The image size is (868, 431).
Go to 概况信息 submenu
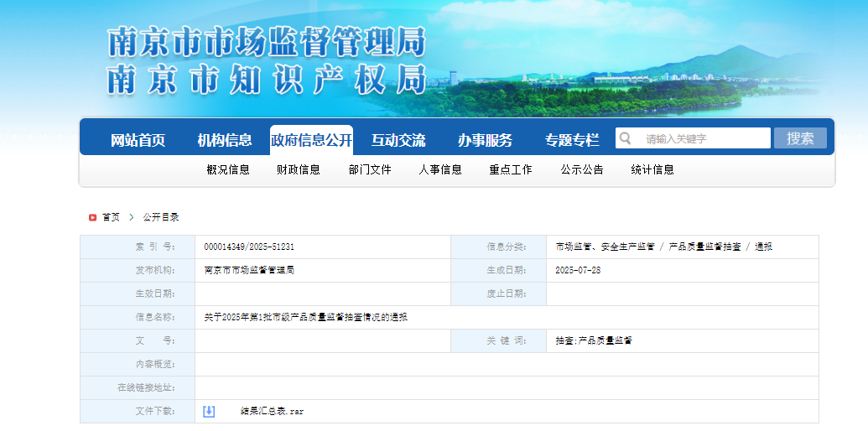click(x=228, y=170)
